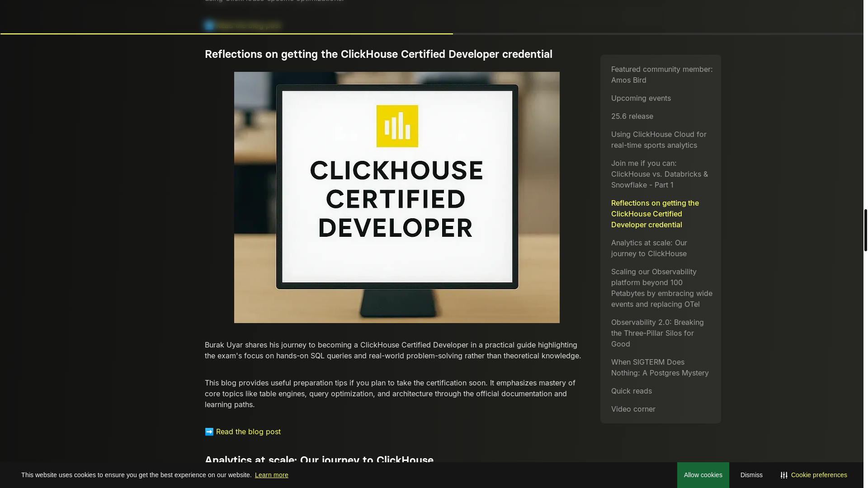Dismiss the cookie banner
The image size is (868, 488).
(x=751, y=475)
